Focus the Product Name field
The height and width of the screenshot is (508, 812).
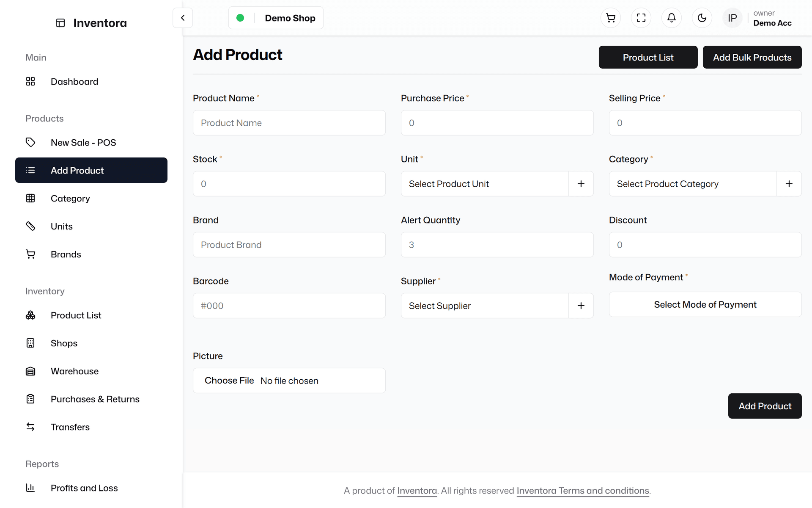[289, 123]
